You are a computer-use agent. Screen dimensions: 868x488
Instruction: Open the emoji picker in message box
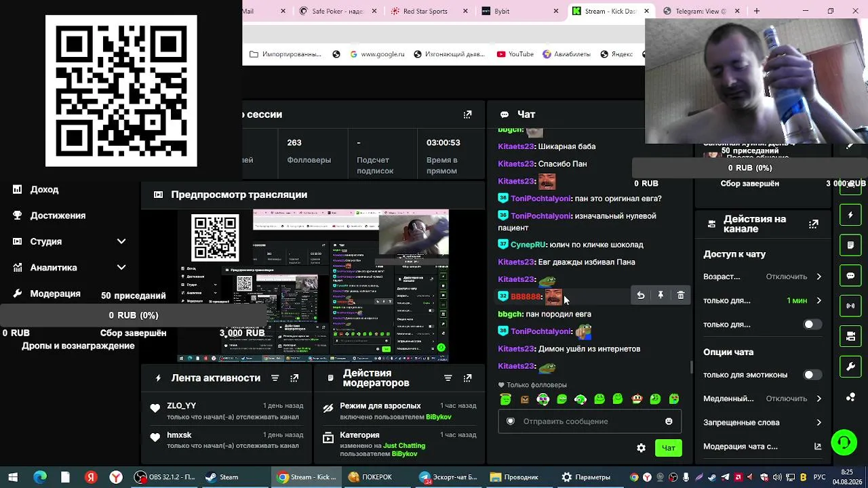click(669, 422)
